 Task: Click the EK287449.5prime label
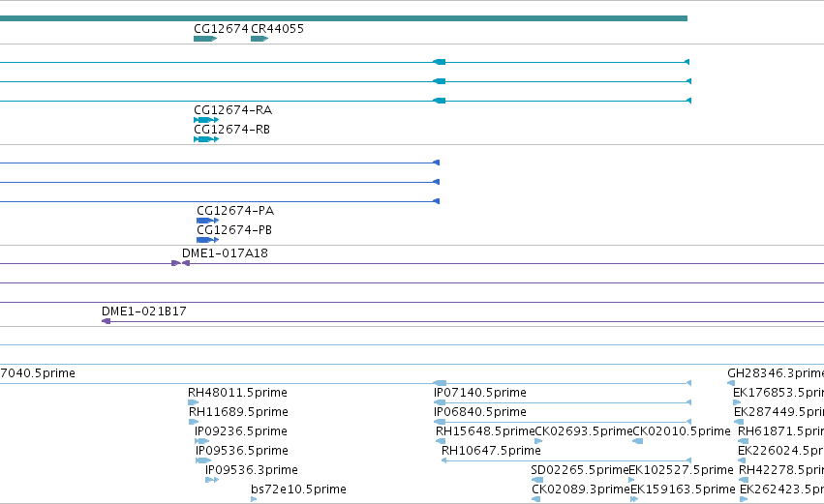[778, 412]
